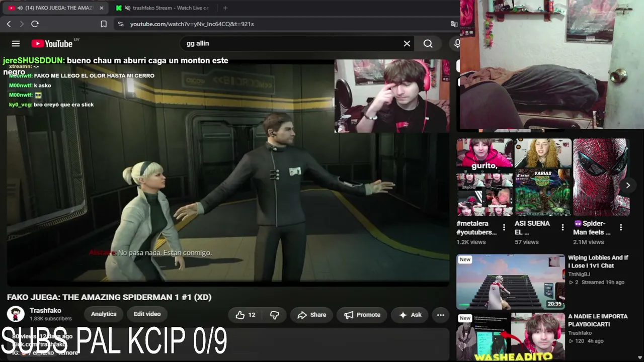This screenshot has width=644, height=362.
Task: Open the WASHEADITO video thumbnail
Action: click(x=511, y=337)
